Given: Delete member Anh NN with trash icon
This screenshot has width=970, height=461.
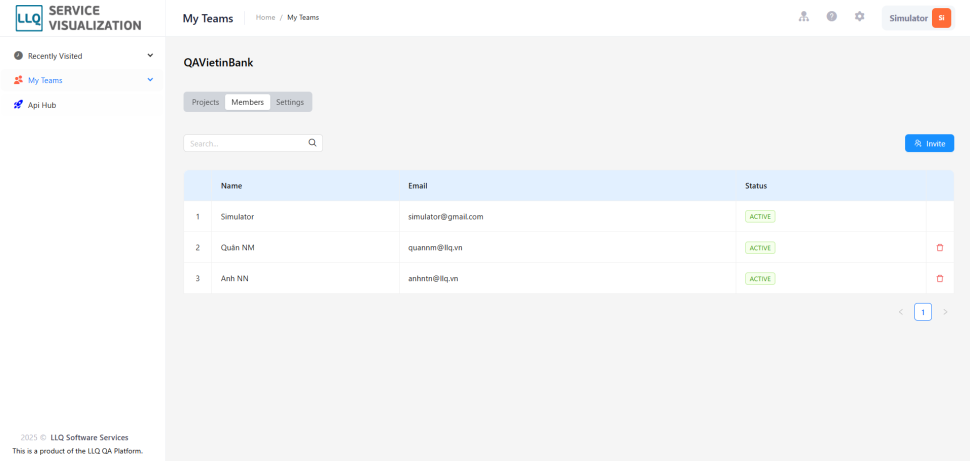Looking at the screenshot, I should (x=940, y=278).
